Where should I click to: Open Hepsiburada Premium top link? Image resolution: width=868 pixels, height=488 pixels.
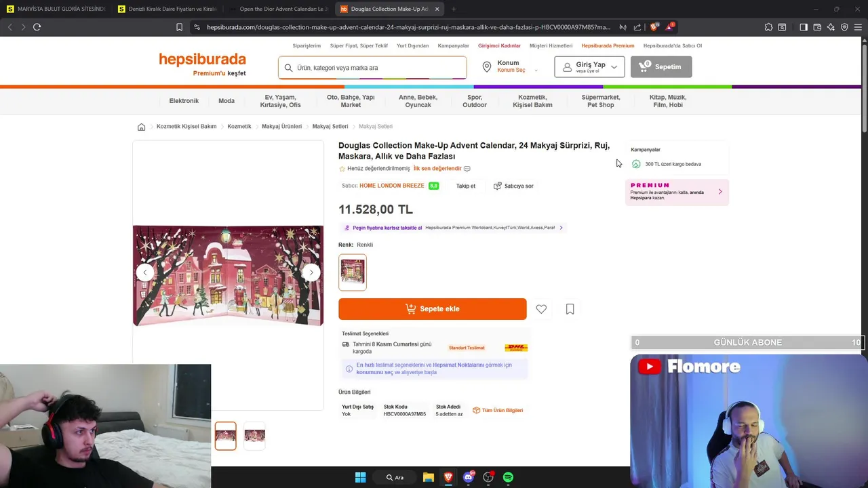coord(608,46)
